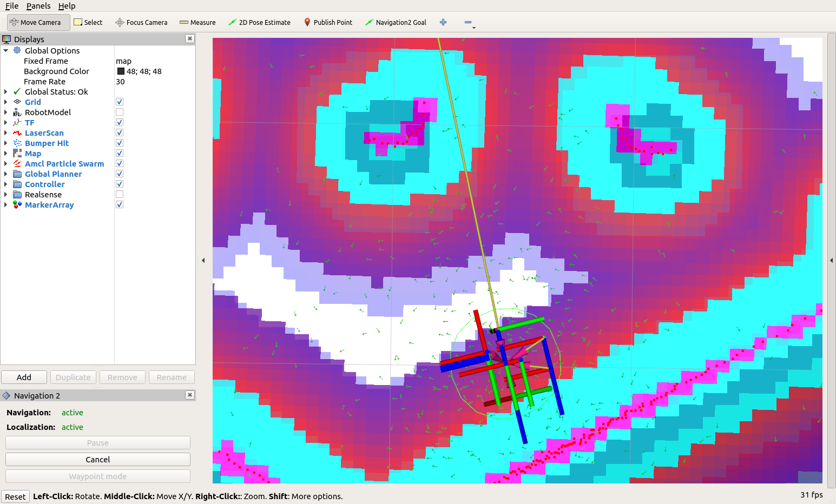Select the Measure tool icon

click(184, 23)
